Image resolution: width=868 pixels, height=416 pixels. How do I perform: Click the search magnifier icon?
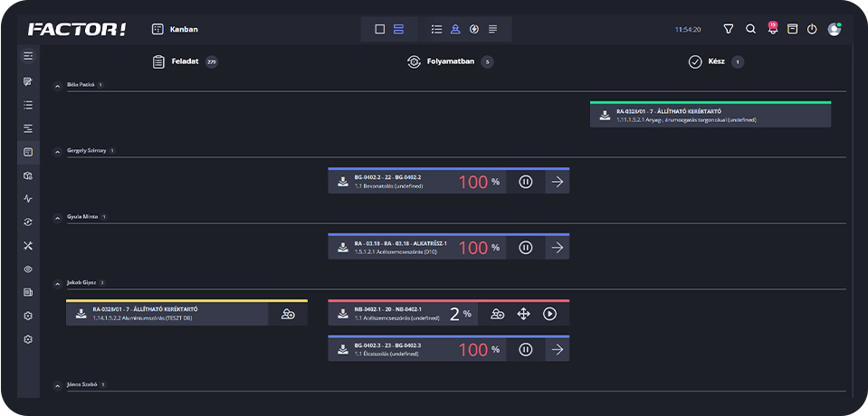click(x=750, y=29)
